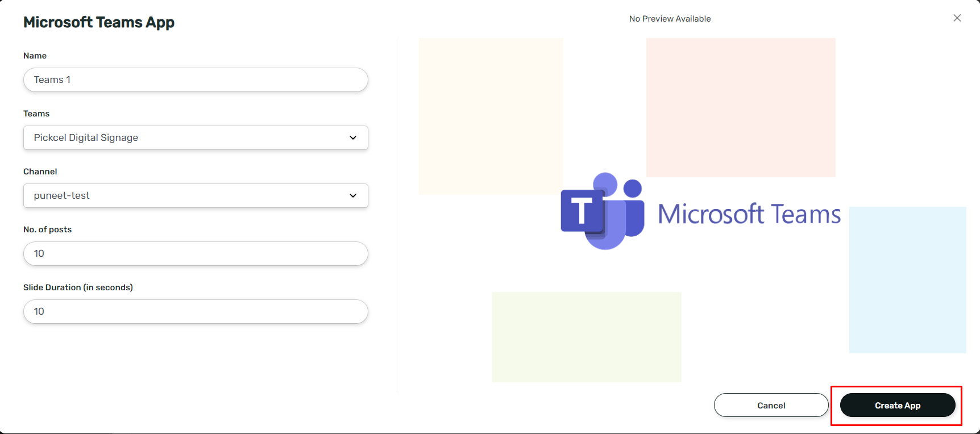Click the 'Channel' label
The image size is (980, 434).
(40, 172)
